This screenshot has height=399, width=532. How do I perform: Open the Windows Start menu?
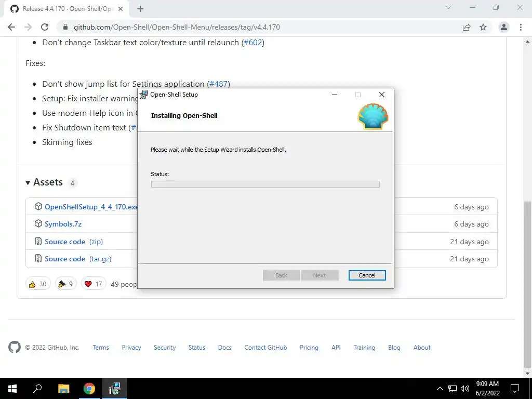click(12, 389)
